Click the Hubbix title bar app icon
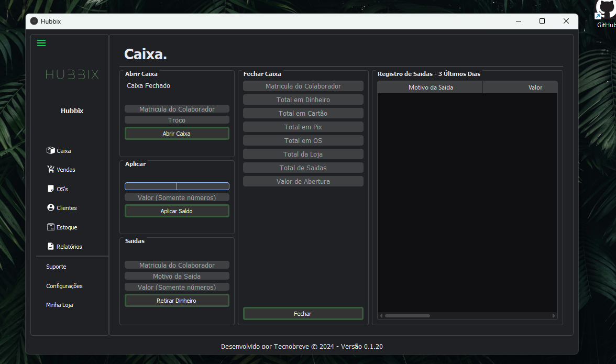The width and height of the screenshot is (616, 364). click(x=34, y=21)
